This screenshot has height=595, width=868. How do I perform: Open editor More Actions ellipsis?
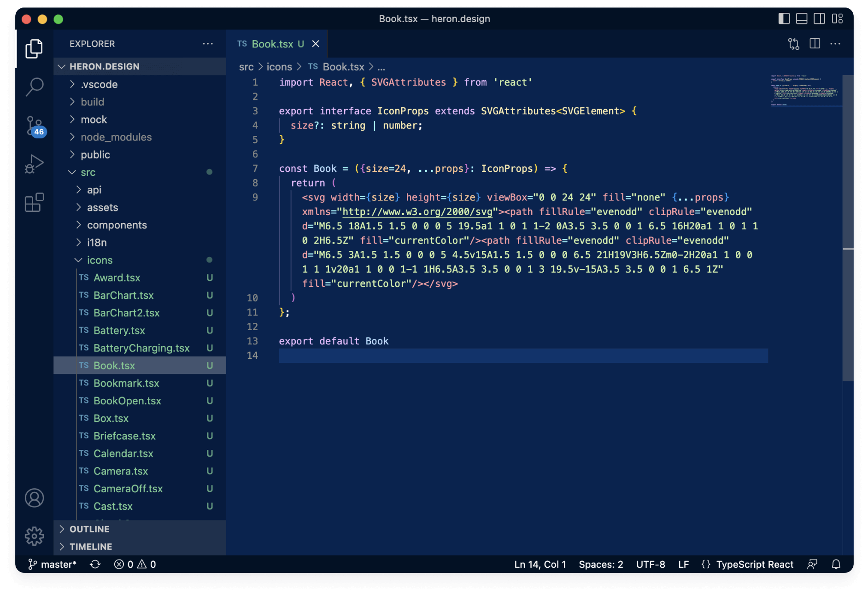[835, 44]
